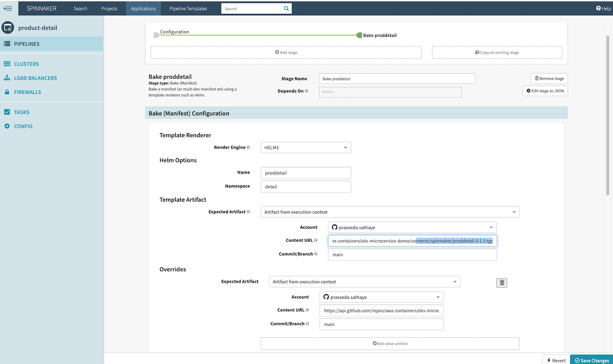The image size is (613, 364).
Task: Open Overrides Expected Artifact dropdown
Action: click(x=364, y=282)
